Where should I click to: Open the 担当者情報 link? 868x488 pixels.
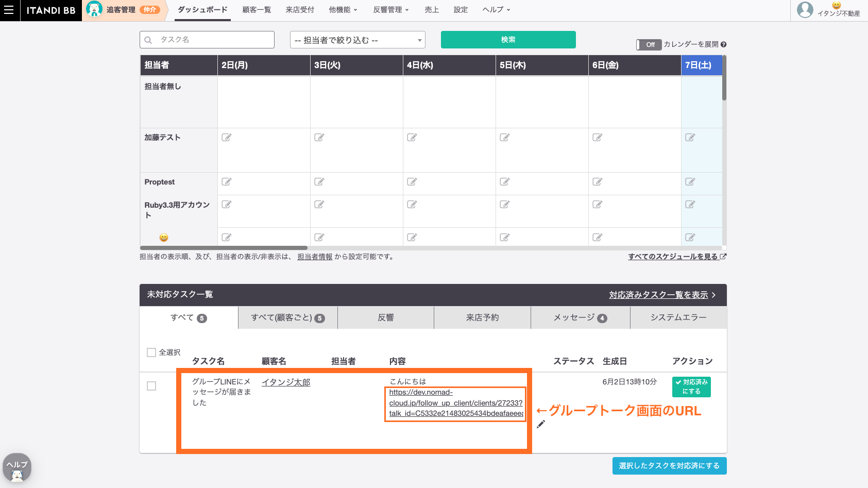(x=315, y=257)
